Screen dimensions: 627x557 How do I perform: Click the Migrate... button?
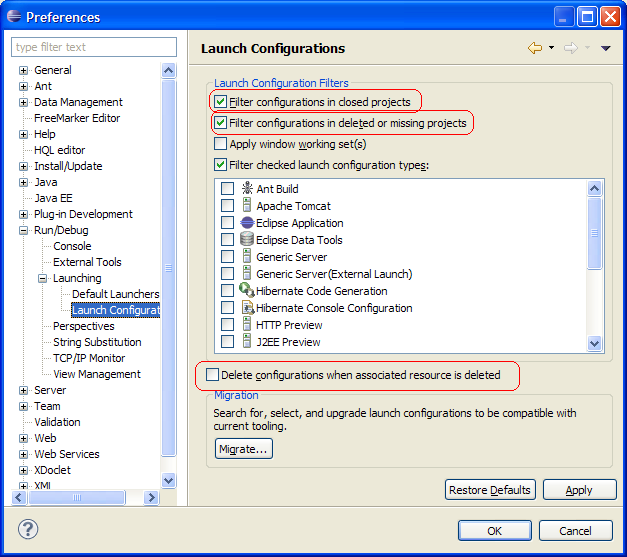pos(244,449)
